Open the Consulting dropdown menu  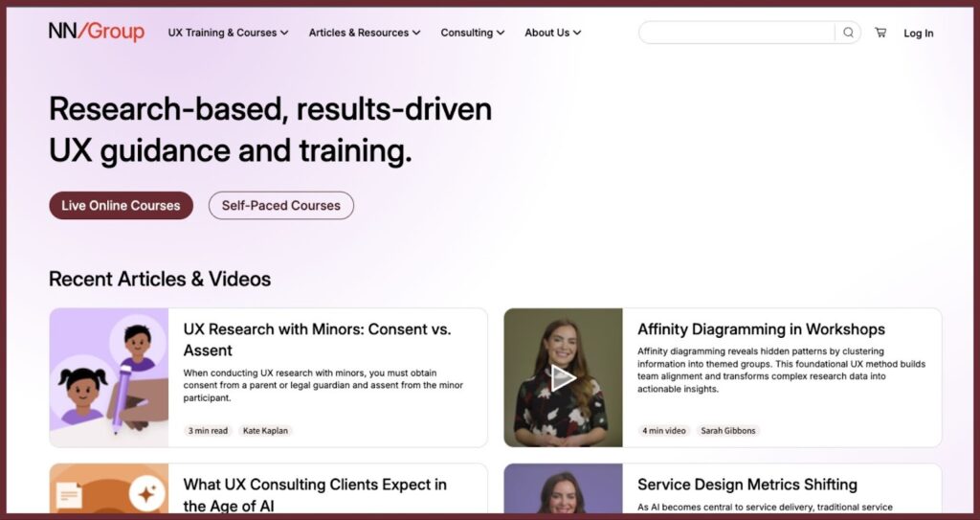[473, 33]
